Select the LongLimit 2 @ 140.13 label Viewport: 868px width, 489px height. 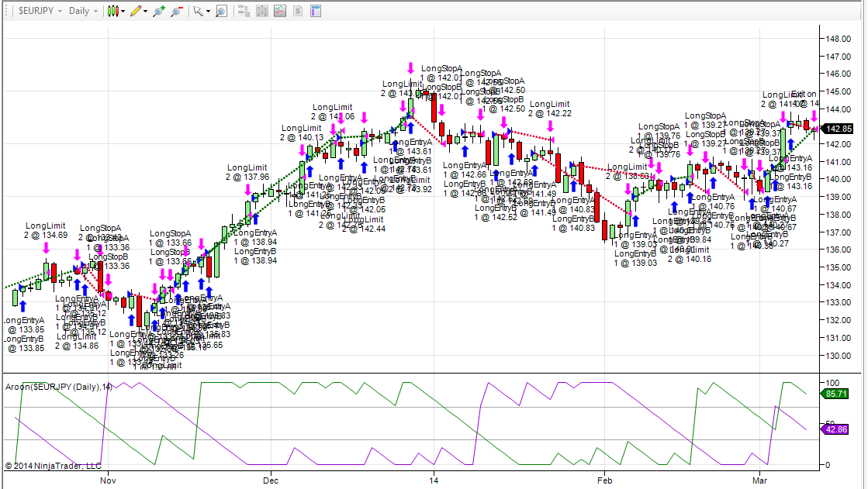click(x=302, y=133)
